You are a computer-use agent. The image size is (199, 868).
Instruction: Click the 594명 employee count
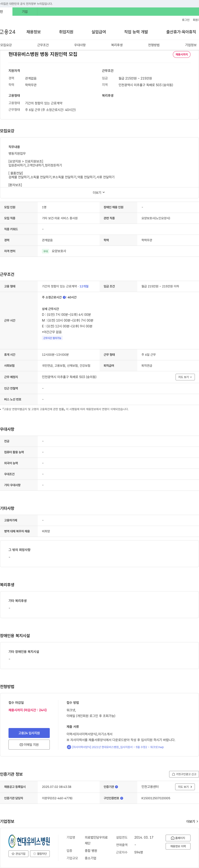coord(139,852)
